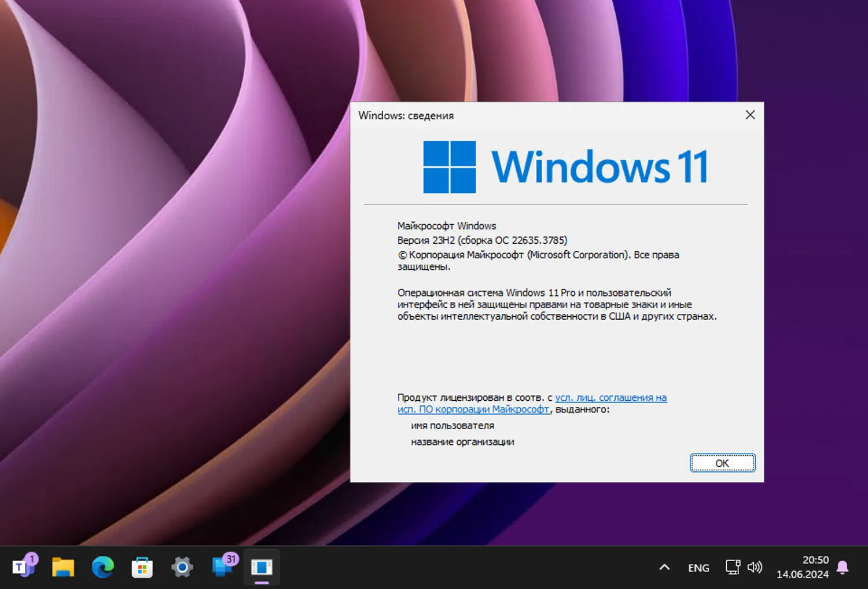Open the Microsoft Store
This screenshot has width=868, height=589.
coord(142,568)
